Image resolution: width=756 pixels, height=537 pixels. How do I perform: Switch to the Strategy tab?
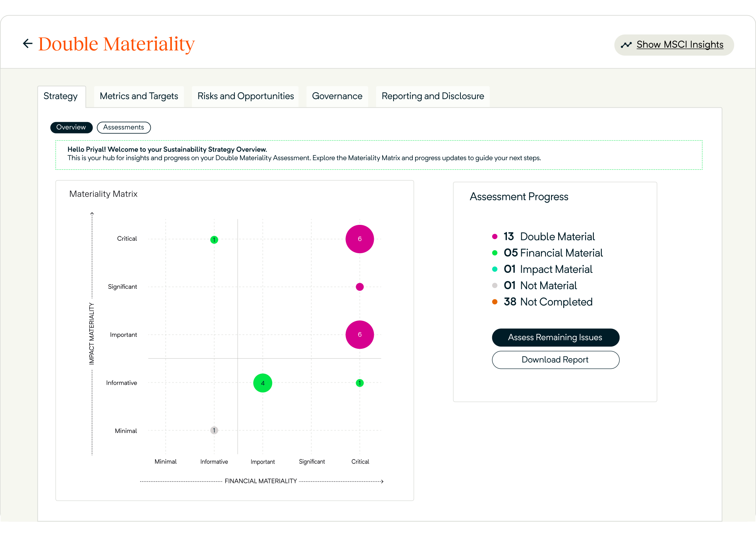[x=61, y=96]
